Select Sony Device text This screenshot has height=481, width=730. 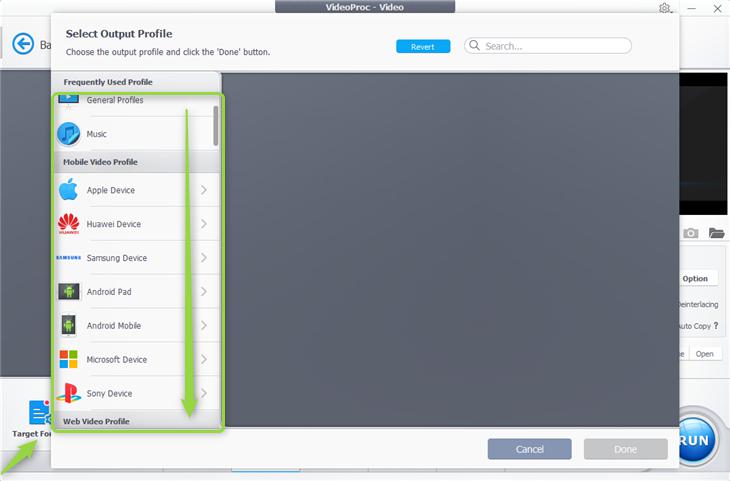coord(109,393)
